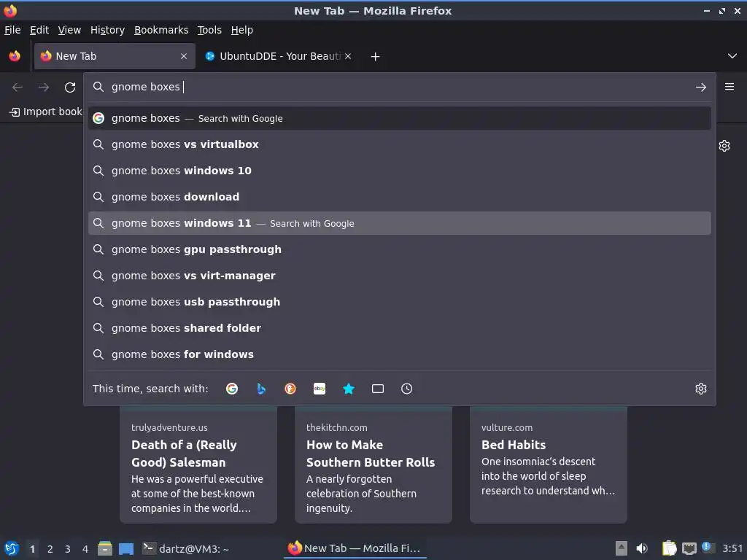Open the History menu
Viewport: 747px width, 560px height.
(x=108, y=30)
